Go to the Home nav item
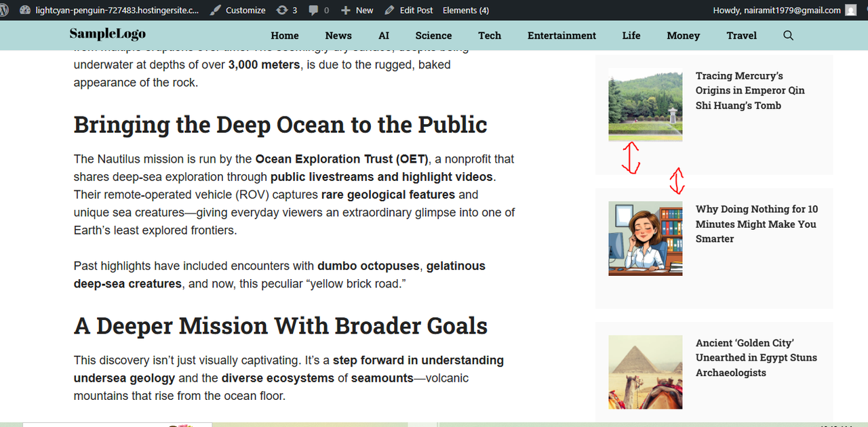 tap(285, 35)
